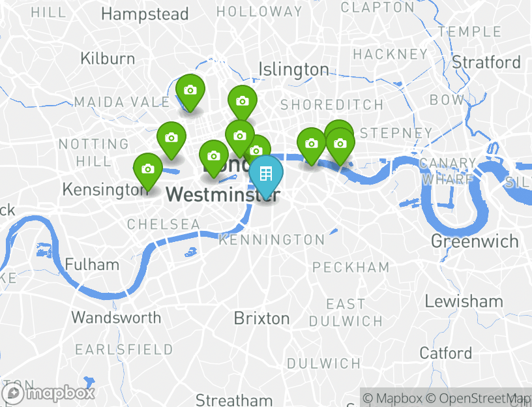Image resolution: width=532 pixels, height=407 pixels.
Task: Click the Greenwich place label
Action: click(x=475, y=241)
